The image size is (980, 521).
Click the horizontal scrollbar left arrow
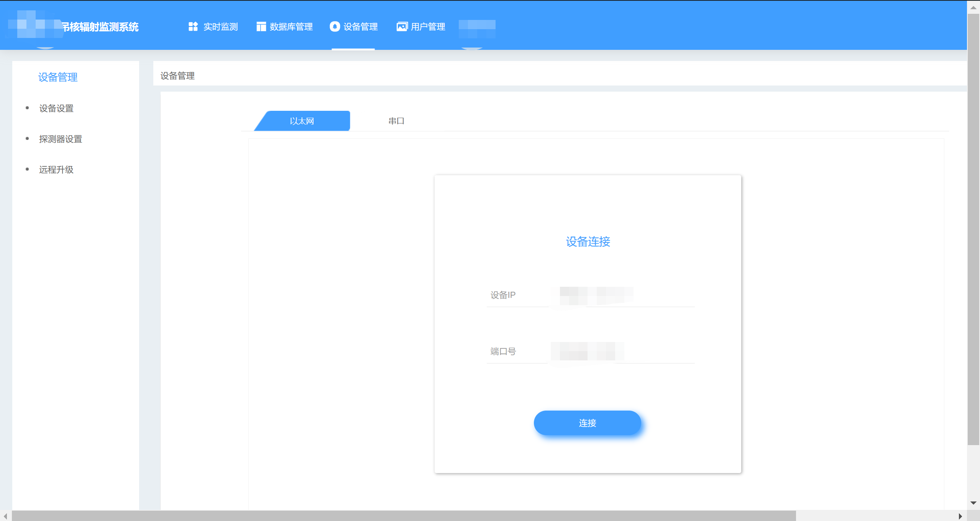[5, 516]
